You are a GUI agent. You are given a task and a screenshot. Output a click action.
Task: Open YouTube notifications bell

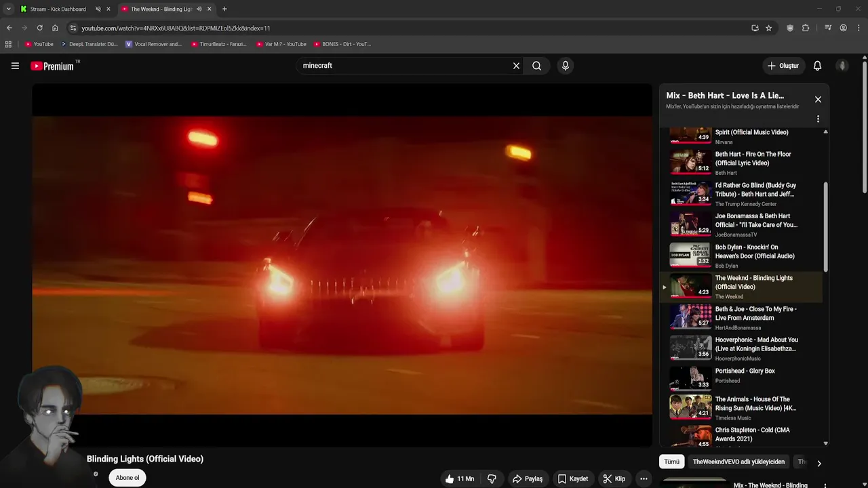(817, 66)
